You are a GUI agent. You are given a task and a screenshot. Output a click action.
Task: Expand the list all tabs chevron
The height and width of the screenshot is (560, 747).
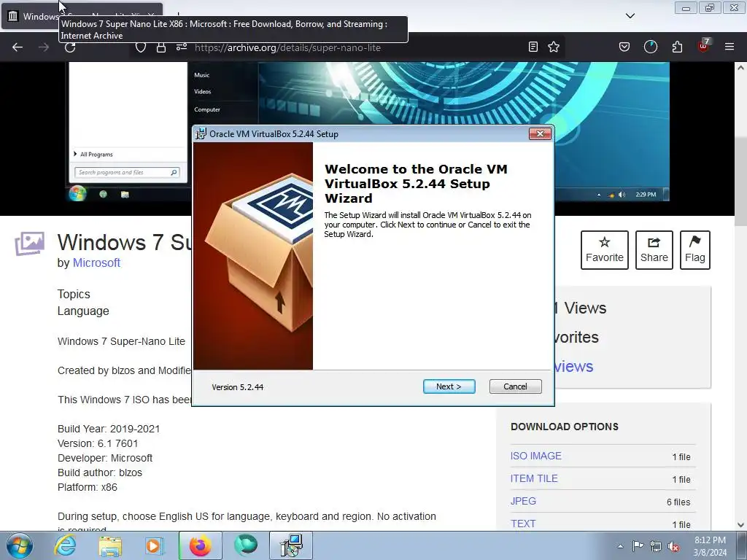pos(630,16)
